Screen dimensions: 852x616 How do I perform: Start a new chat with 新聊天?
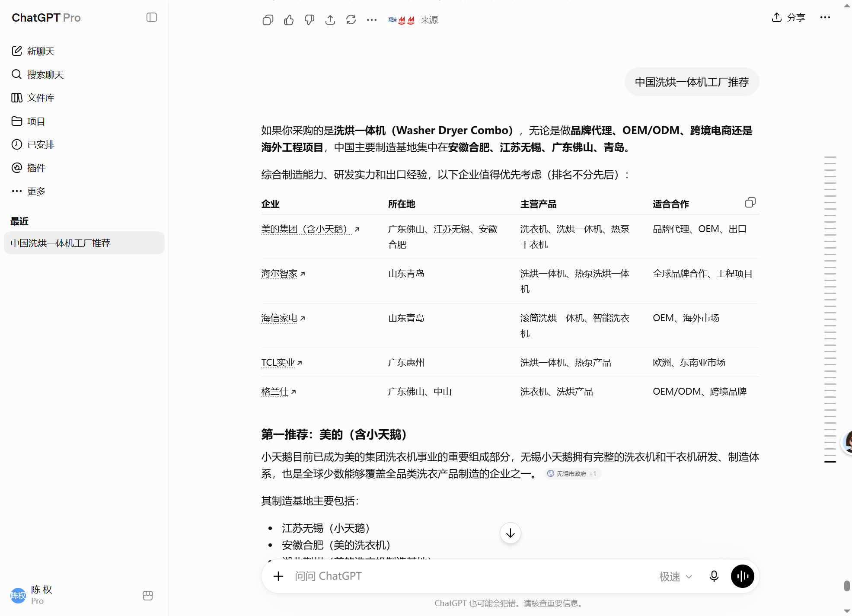[33, 51]
